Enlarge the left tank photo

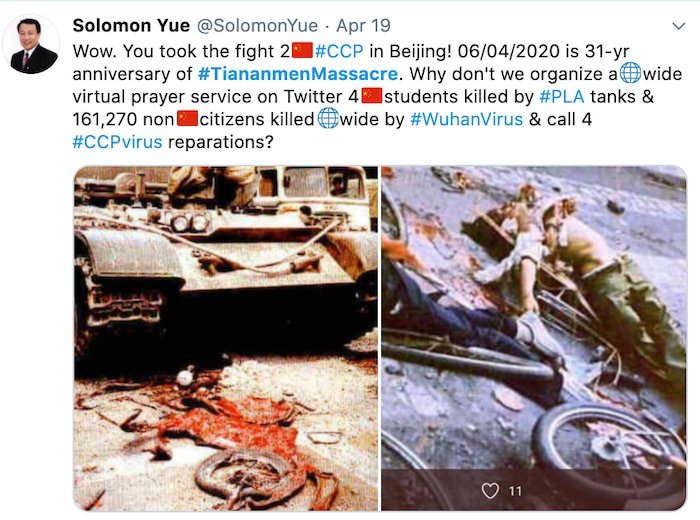[x=226, y=338]
